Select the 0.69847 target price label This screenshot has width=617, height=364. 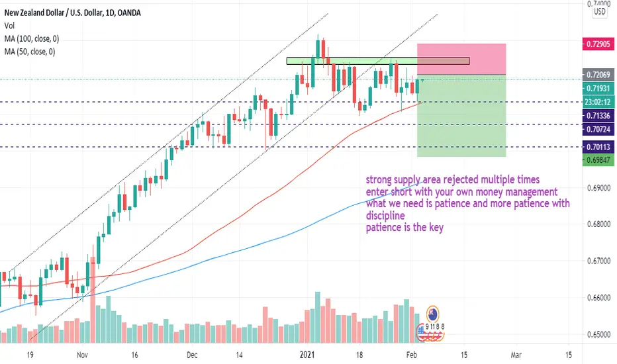[x=598, y=159]
